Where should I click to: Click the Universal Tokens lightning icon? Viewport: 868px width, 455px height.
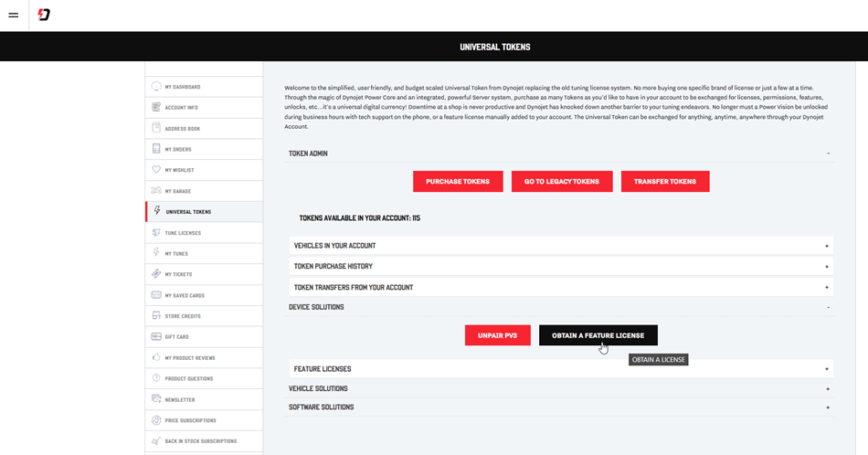point(157,211)
